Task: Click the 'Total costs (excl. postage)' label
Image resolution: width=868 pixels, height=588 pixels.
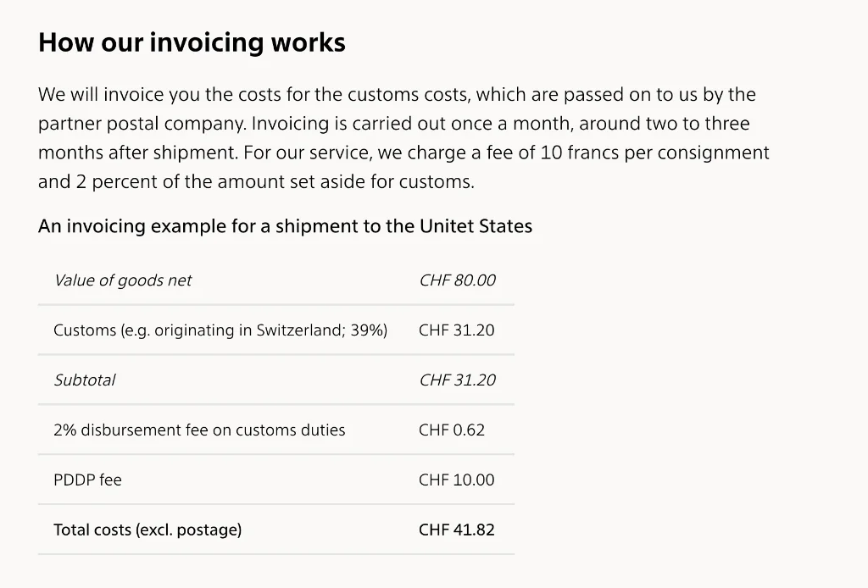Action: [x=147, y=530]
